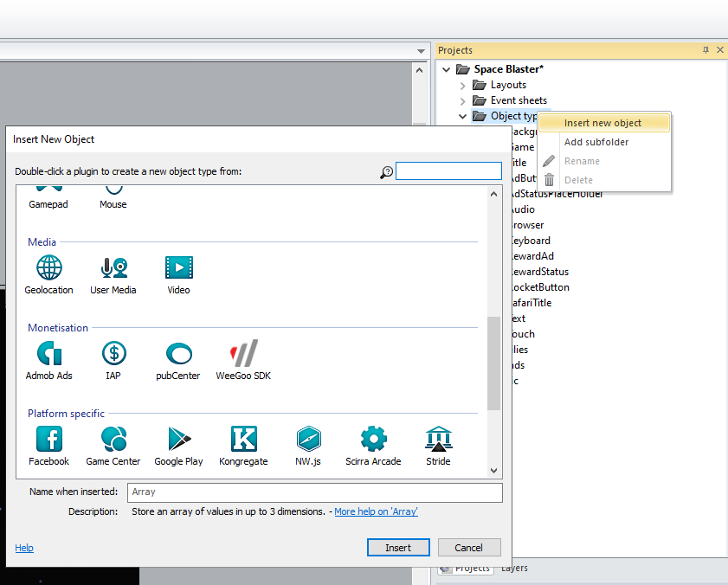Choose 'Insert new object' from context menu
Viewport: 728px width, 585px height.
pyautogui.click(x=602, y=123)
